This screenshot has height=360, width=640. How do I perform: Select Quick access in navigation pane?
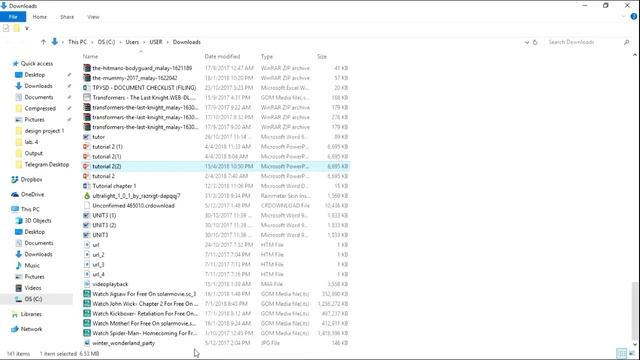[x=37, y=64]
